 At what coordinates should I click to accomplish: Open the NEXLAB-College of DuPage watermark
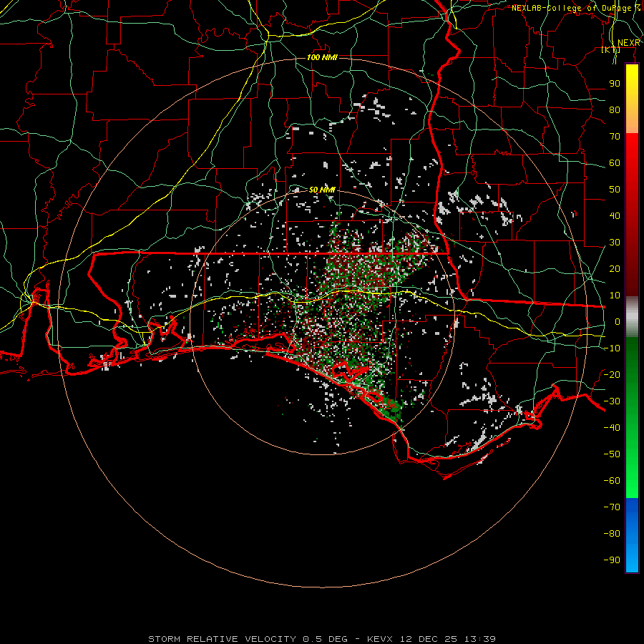[x=576, y=8]
